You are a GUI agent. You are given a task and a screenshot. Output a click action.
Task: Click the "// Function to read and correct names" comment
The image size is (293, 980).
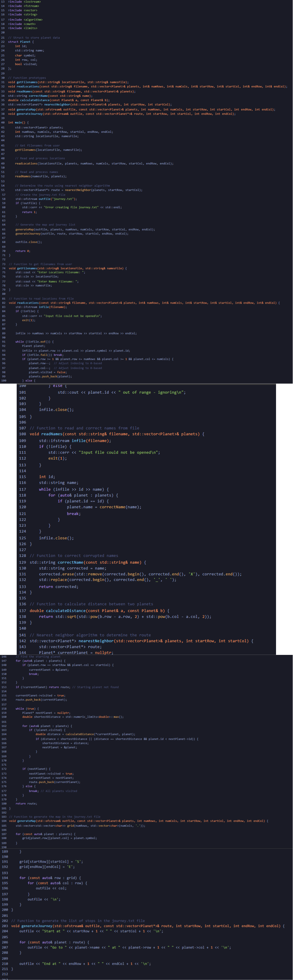coord(84,428)
